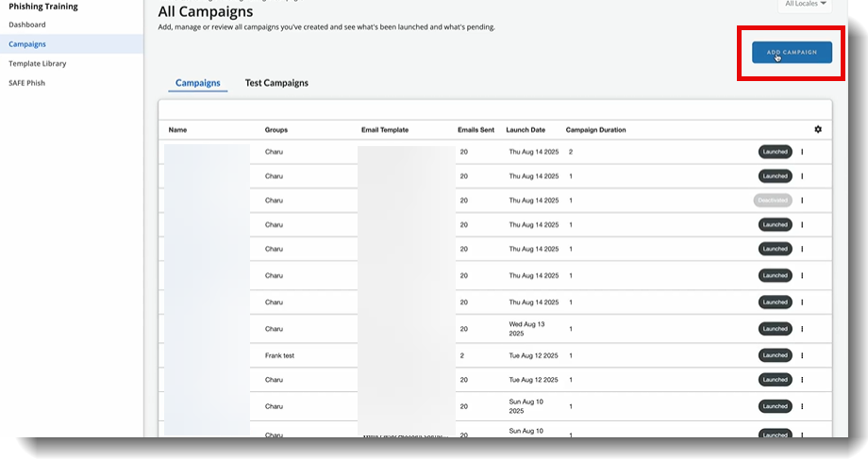Click the Add Campaign button

(792, 52)
